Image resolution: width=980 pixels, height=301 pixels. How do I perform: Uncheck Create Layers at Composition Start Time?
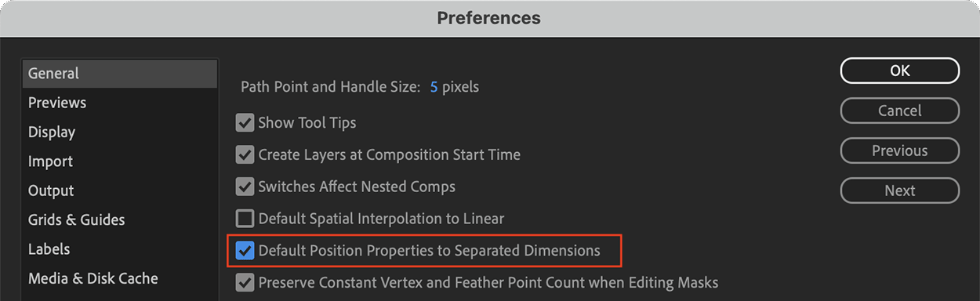point(245,155)
